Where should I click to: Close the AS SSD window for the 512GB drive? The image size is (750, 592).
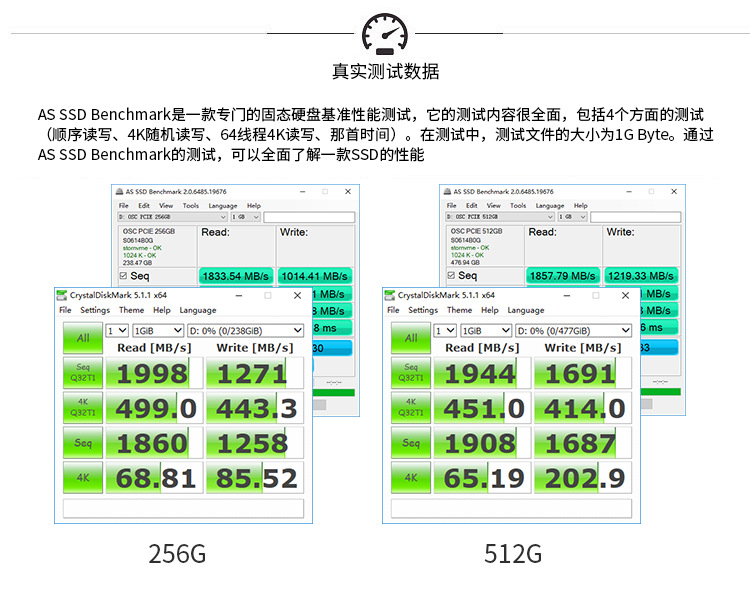pos(675,191)
